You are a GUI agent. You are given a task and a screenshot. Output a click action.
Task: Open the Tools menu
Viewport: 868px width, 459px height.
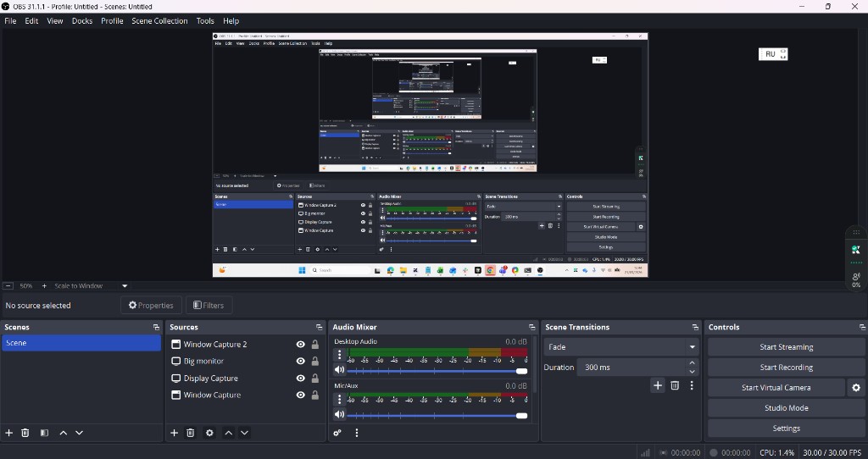[205, 20]
